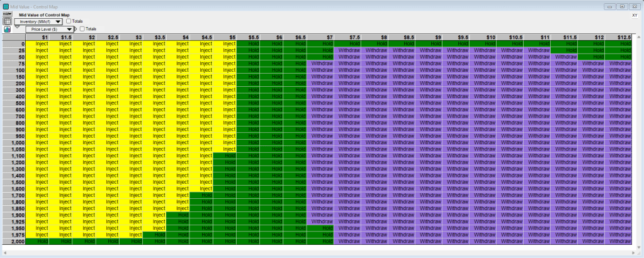This screenshot has height=258, width=644.
Task: Click the small triangle marker below Inventory dropdown
Action: click(17, 28)
